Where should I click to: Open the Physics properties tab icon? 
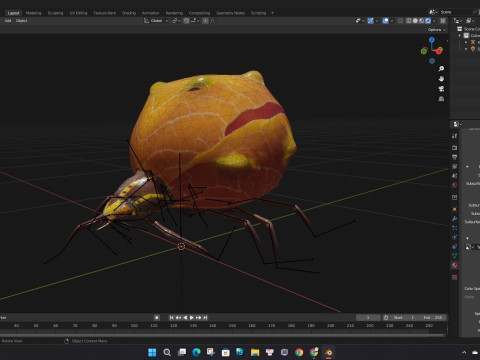coord(455,237)
